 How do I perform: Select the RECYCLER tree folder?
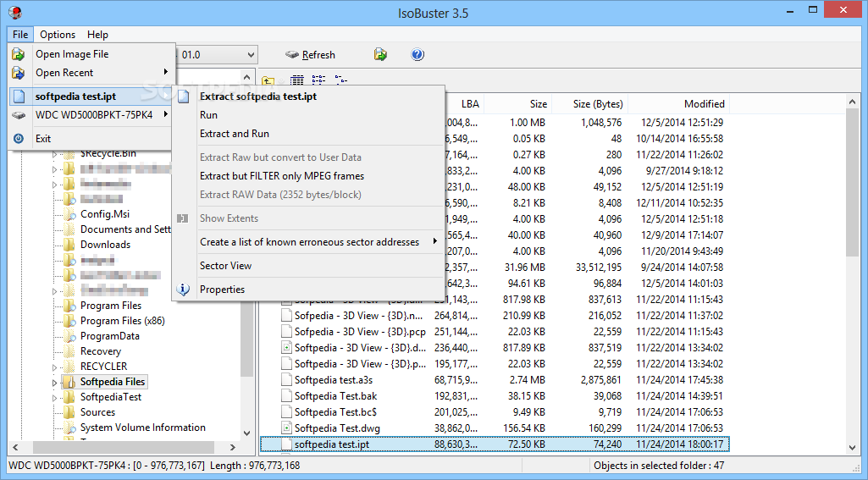103,367
